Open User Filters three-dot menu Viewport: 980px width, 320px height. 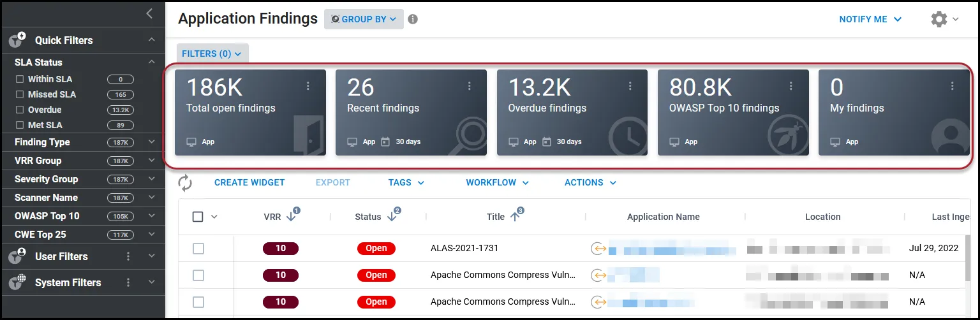point(128,256)
